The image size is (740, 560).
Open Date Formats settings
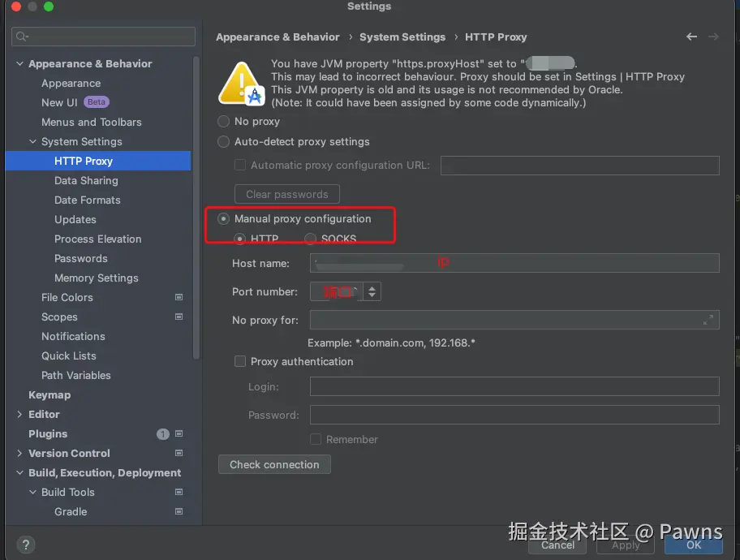click(x=88, y=200)
